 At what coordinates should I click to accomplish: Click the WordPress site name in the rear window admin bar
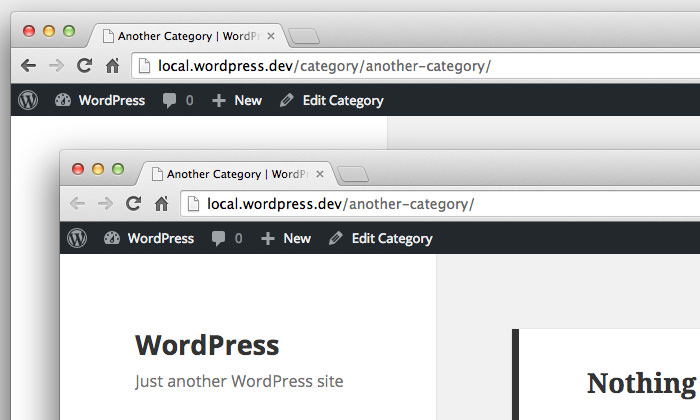[x=112, y=100]
